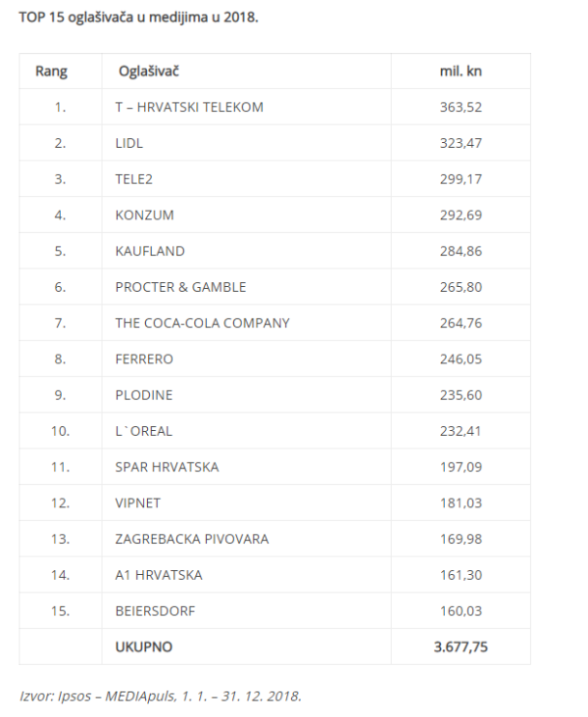
Task: Select the BEIERSDORF table entry
Action: click(x=155, y=611)
